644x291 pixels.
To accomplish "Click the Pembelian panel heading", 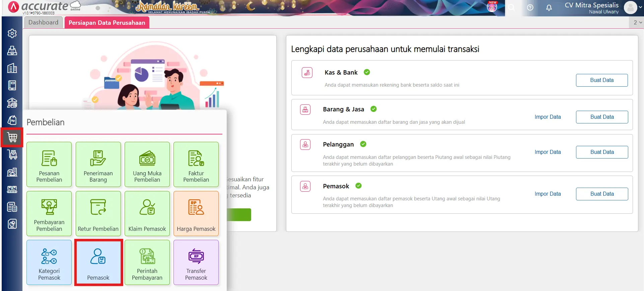I will coord(46,122).
